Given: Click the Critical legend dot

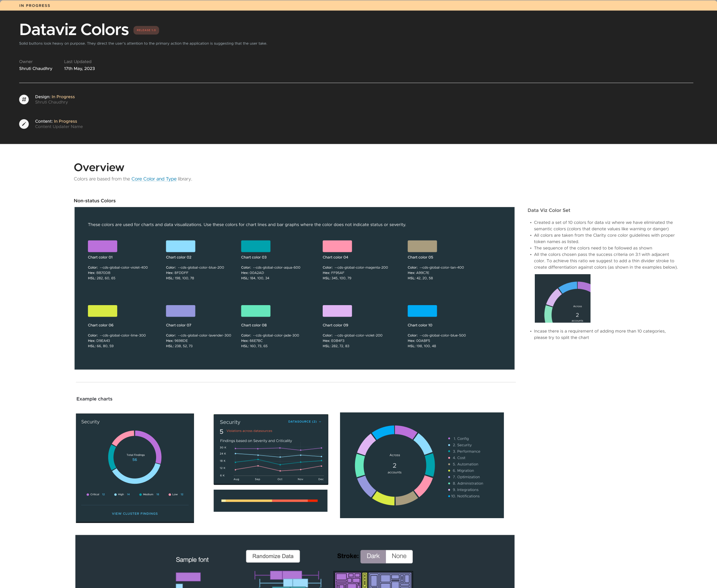Looking at the screenshot, I should coord(88,495).
